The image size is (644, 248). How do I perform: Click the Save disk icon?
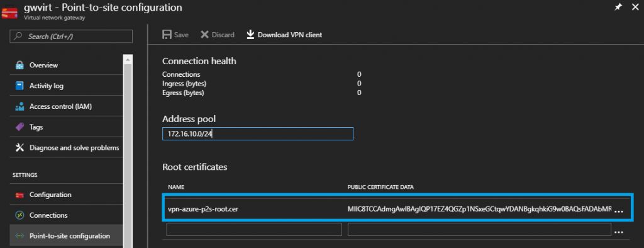[167, 35]
